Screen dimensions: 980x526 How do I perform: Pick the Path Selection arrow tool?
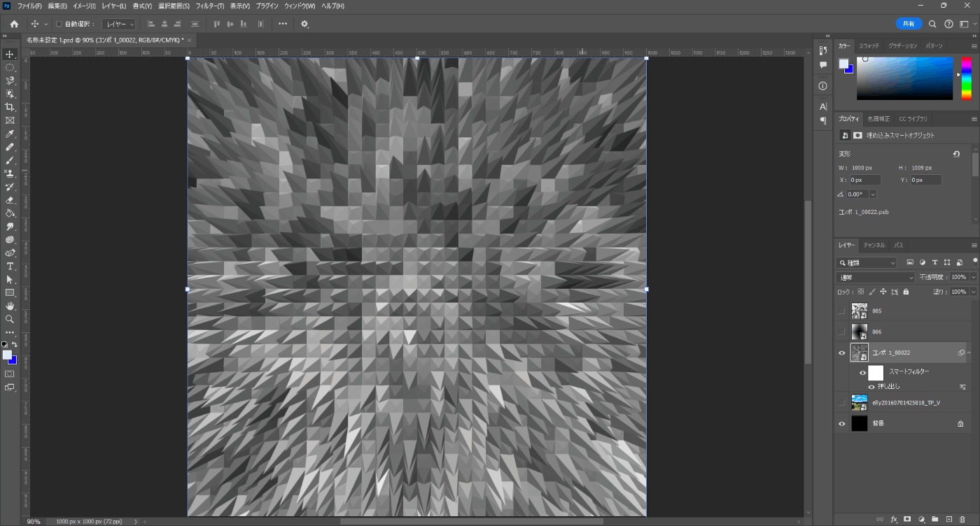click(x=10, y=280)
